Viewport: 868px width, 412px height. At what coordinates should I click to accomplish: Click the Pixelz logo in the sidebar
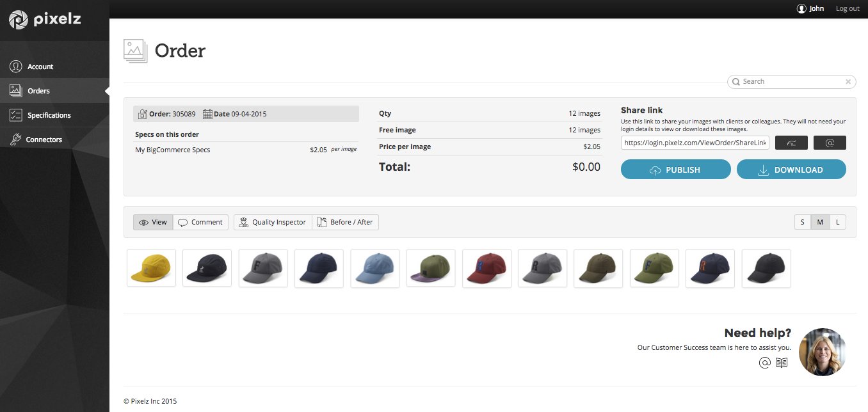[45, 20]
